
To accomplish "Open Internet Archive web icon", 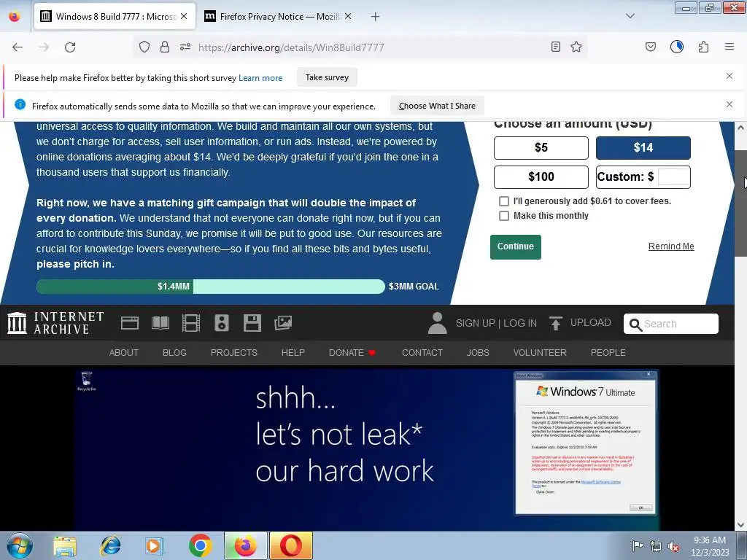I will coord(130,323).
